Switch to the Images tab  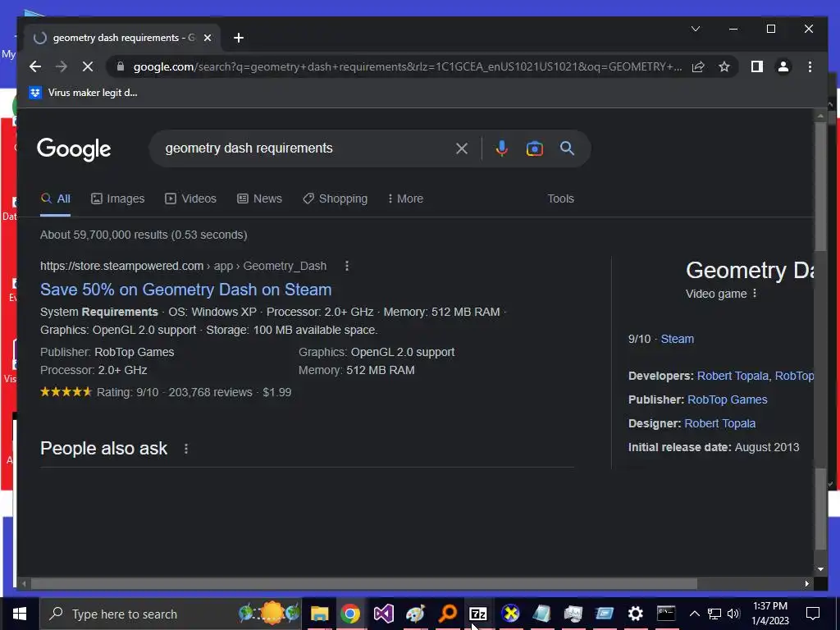click(118, 199)
